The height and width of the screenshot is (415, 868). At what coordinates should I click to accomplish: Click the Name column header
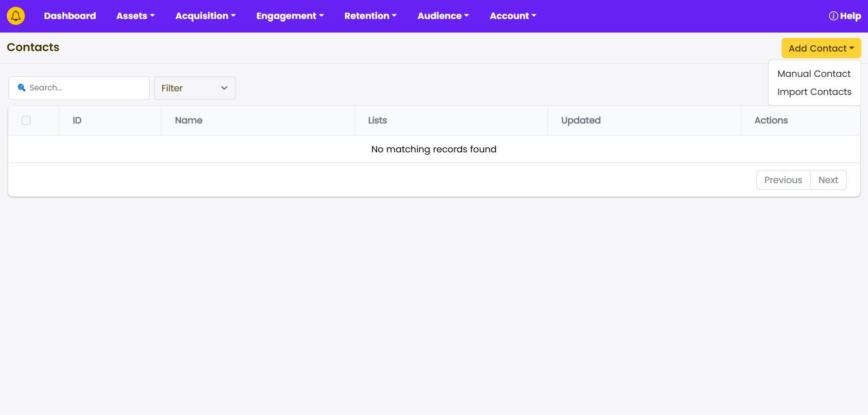pos(189,120)
